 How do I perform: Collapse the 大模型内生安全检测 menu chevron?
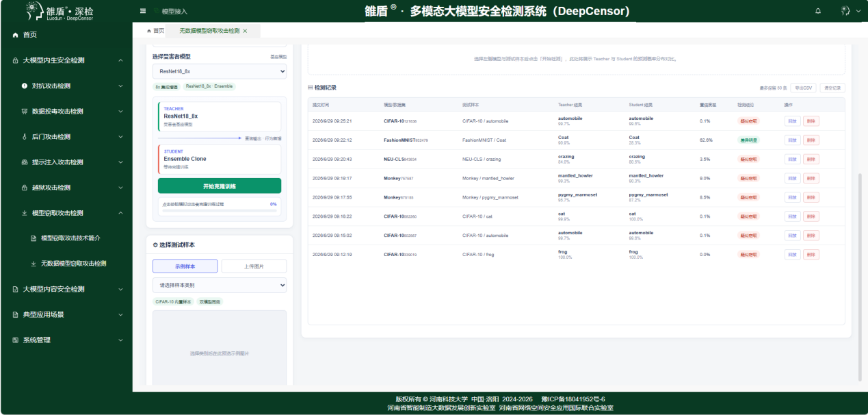(121, 60)
